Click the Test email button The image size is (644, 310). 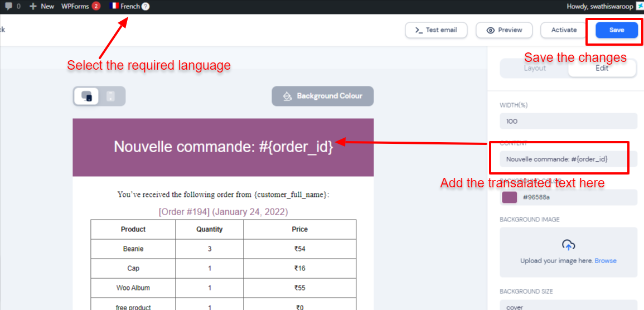coord(436,30)
